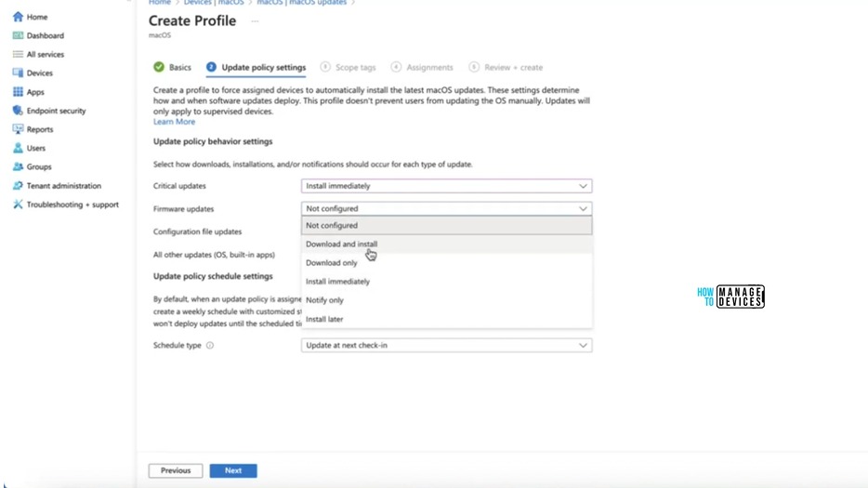Choose Install immediately in the dropdown list
The image size is (868, 488).
point(446,282)
